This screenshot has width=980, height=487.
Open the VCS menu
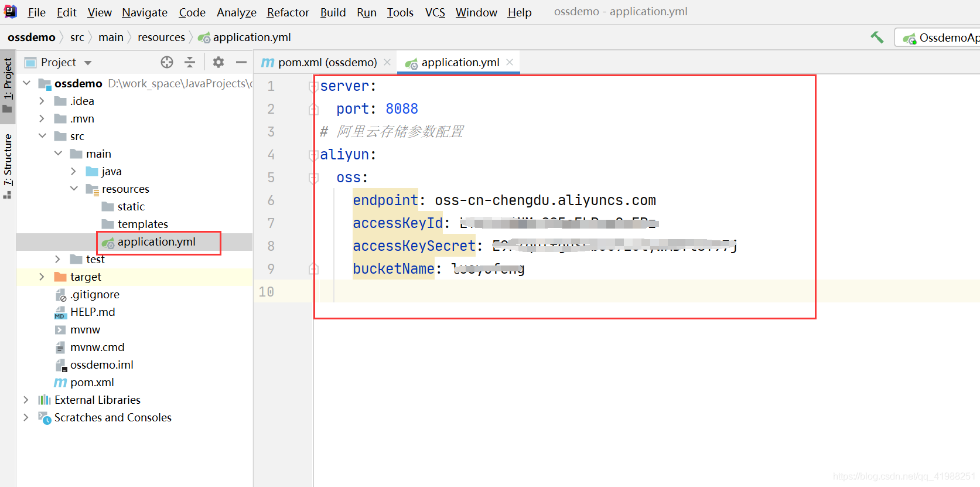click(435, 12)
